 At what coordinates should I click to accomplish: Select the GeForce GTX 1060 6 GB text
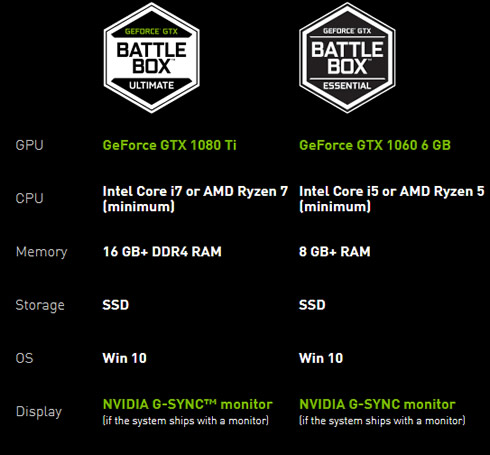pos(375,145)
